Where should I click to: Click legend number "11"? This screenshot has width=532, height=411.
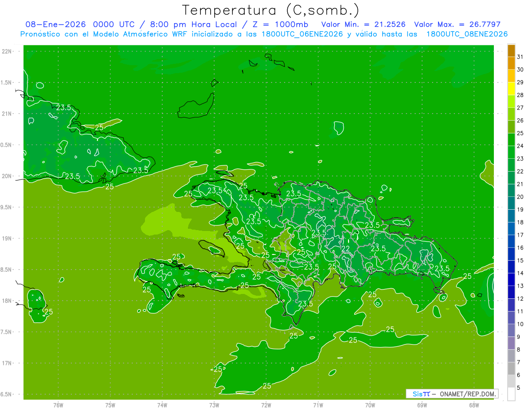tap(520, 311)
